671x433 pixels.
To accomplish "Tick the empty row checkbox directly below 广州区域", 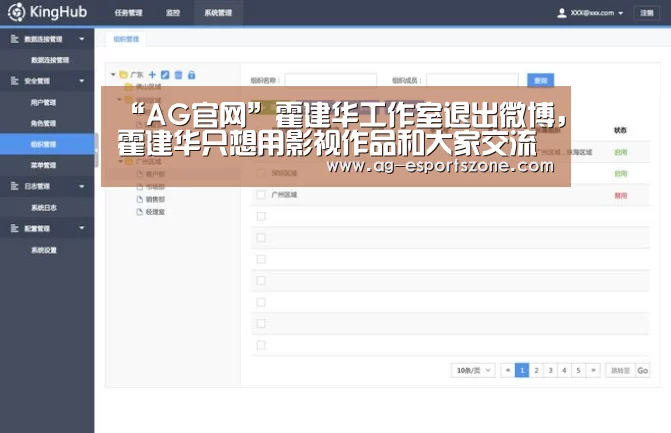I will click(261, 216).
